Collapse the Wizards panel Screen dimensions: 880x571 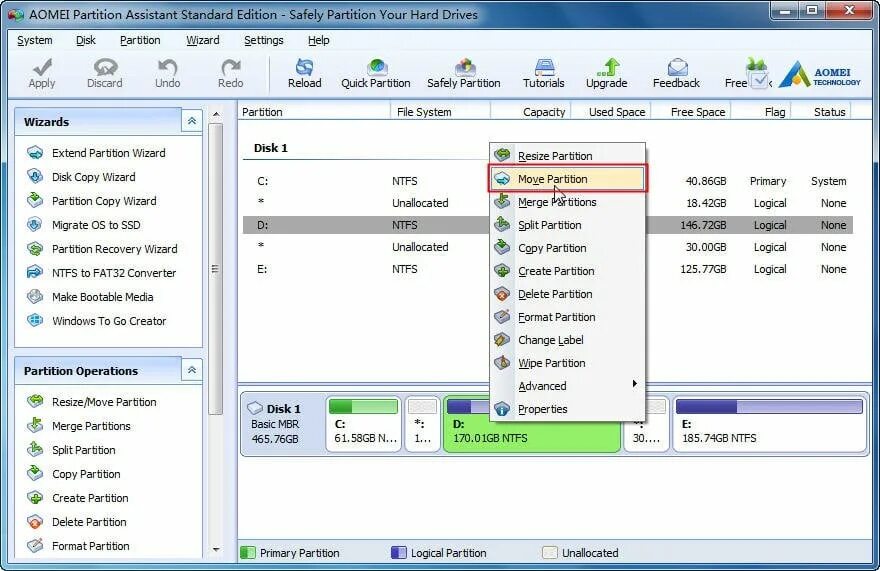[192, 121]
